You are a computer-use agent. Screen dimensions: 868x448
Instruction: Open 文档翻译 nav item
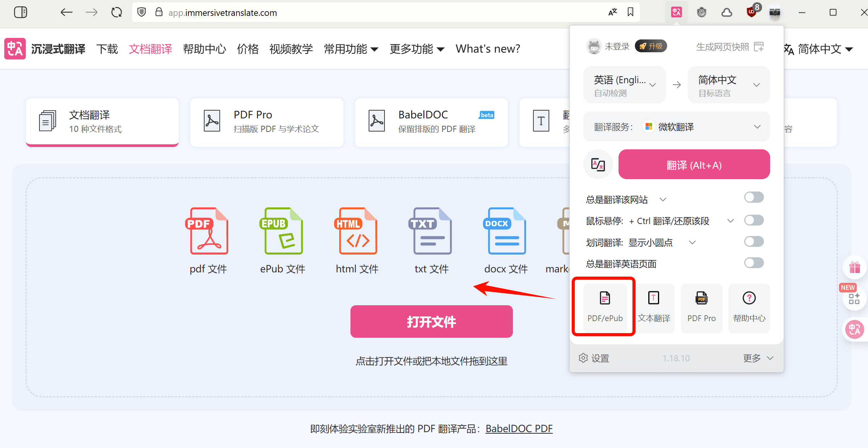tap(150, 49)
